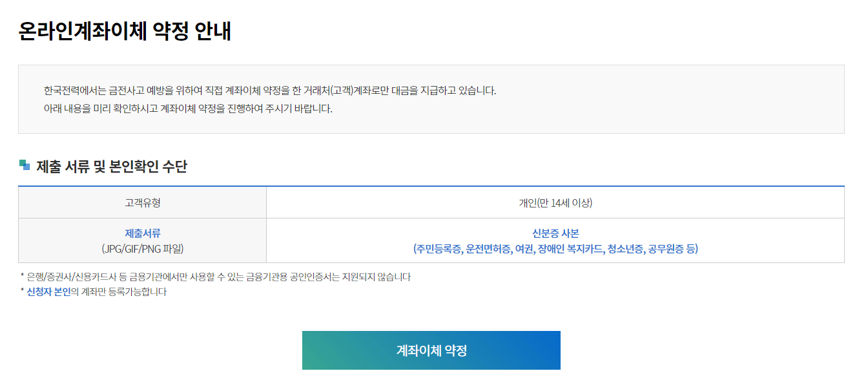The height and width of the screenshot is (382, 868).
Task: Click the sentence starting with 아래 내용을 미리 확인하시고
Action: pos(188,109)
